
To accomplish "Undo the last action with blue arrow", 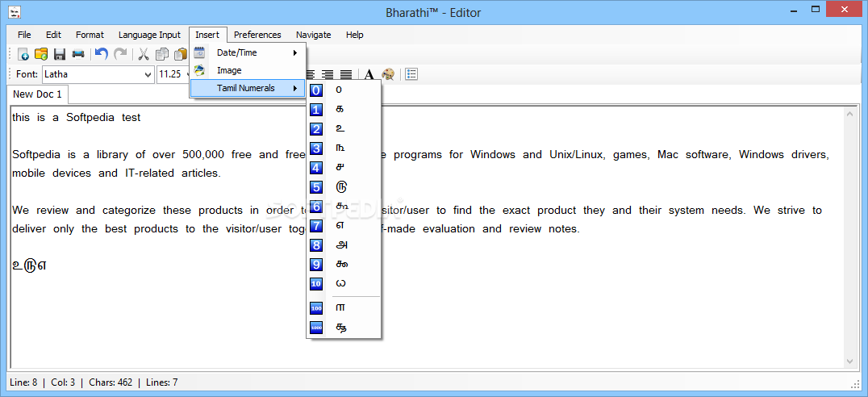I will [101, 54].
